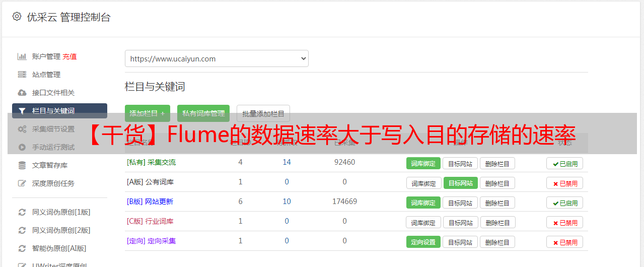The width and height of the screenshot is (644, 267).
Task: Toggle 已禁用 status for 定向采集
Action: 564,242
